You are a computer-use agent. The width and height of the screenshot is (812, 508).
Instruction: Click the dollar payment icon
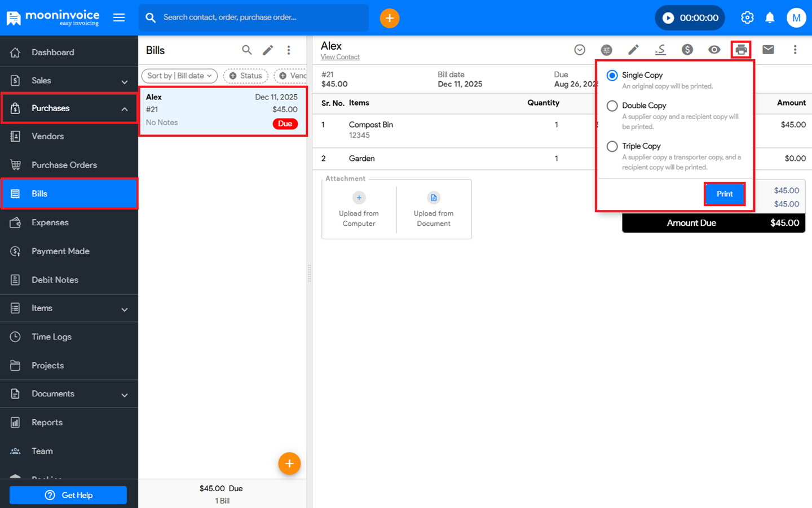pyautogui.click(x=687, y=50)
